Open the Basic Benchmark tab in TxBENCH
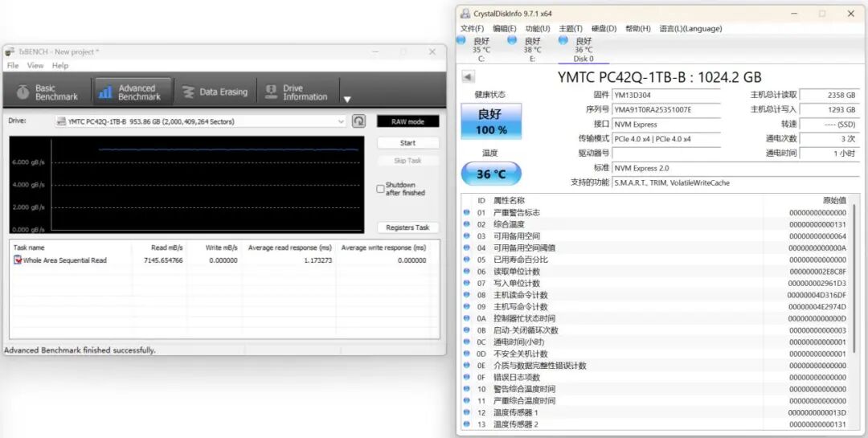 click(x=47, y=92)
